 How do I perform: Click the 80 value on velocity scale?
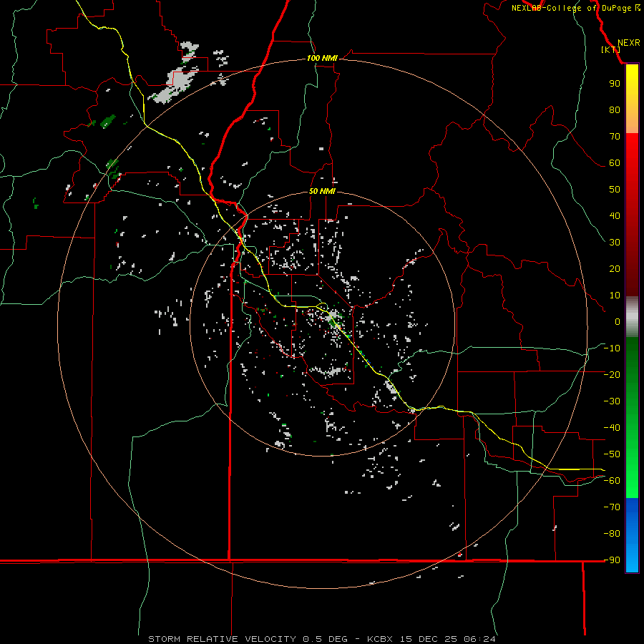click(615, 109)
